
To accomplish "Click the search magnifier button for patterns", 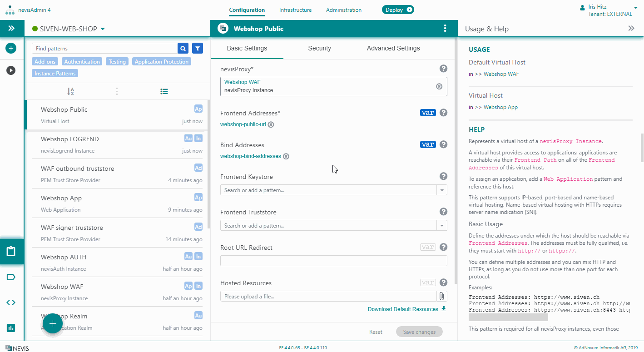I will pyautogui.click(x=183, y=49).
